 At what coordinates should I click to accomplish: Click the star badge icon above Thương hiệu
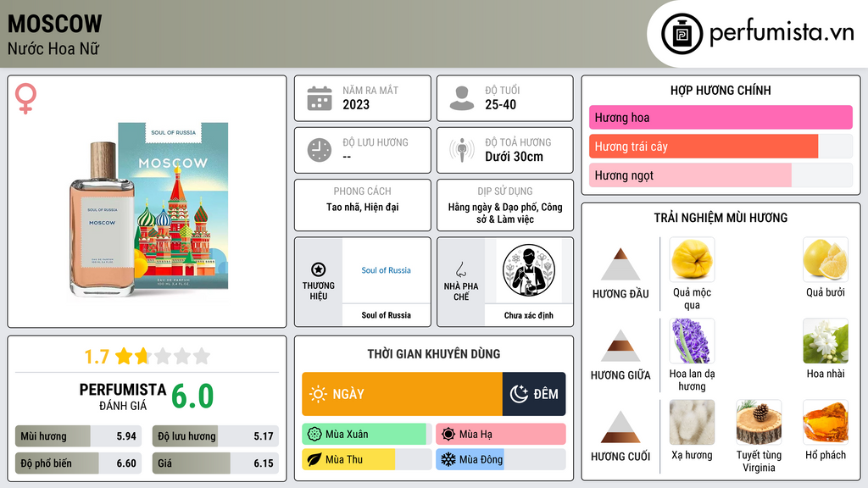coord(319,269)
